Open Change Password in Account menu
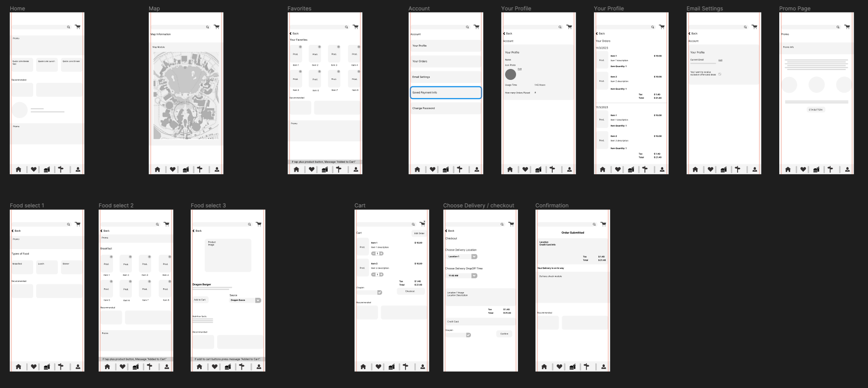The image size is (868, 388). point(445,108)
